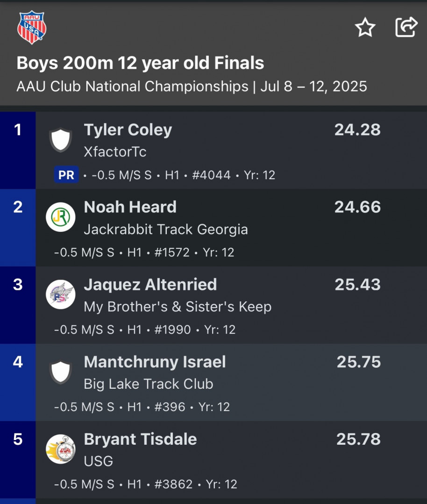This screenshot has width=427, height=504.
Task: Open Tyler Coley's athlete profile
Action: tap(128, 130)
